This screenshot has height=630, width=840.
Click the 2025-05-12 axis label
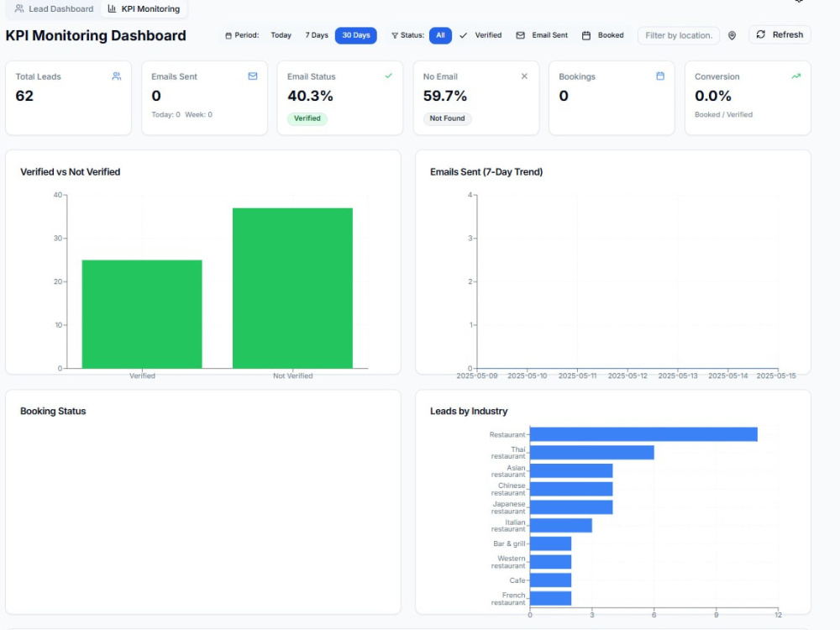627,376
